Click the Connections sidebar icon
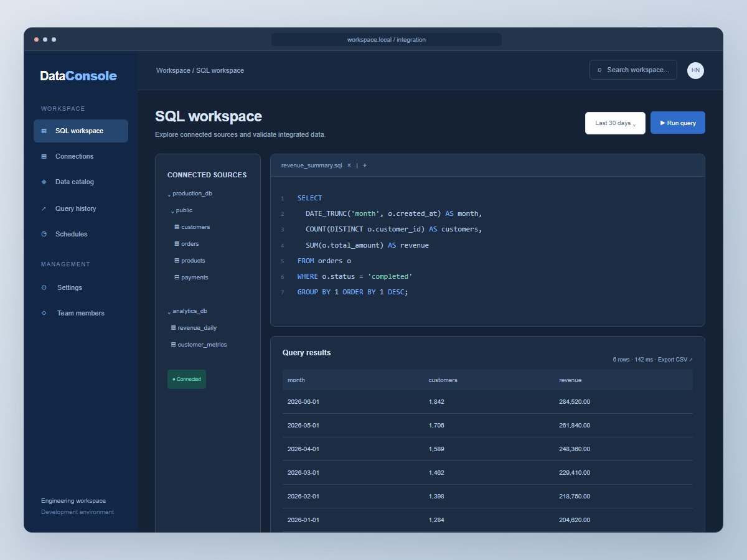 pos(44,157)
